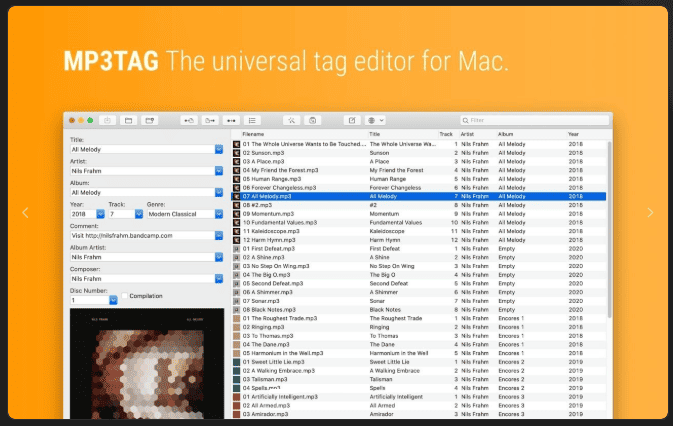
Task: Select the file 01 The Whole Universe Wants row
Action: (419, 144)
